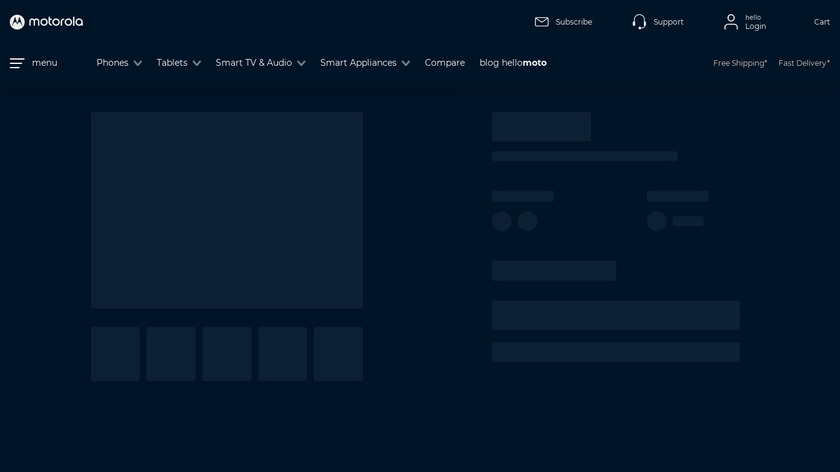
Task: Expand the Phones dropdown chevron
Action: coord(138,63)
